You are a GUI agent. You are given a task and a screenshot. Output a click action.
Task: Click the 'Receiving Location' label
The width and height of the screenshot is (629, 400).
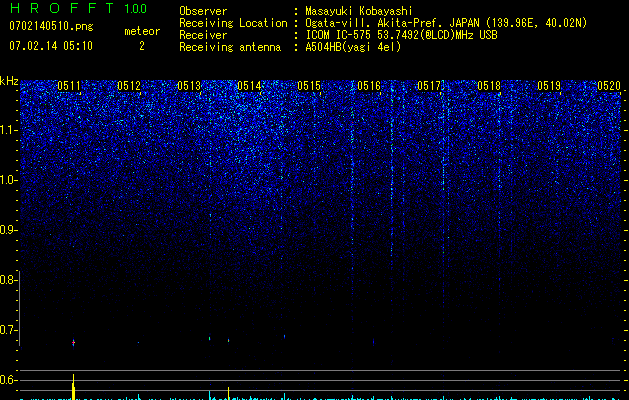point(233,23)
